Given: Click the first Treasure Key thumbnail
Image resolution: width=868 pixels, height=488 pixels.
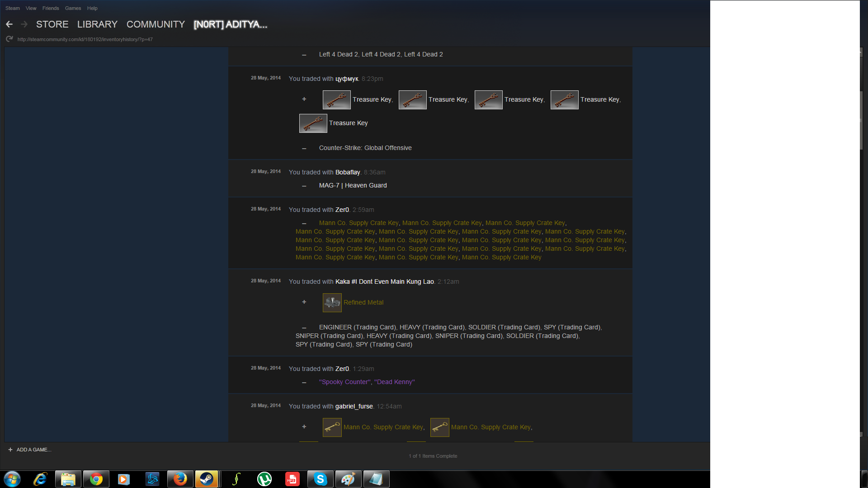Looking at the screenshot, I should [x=336, y=100].
